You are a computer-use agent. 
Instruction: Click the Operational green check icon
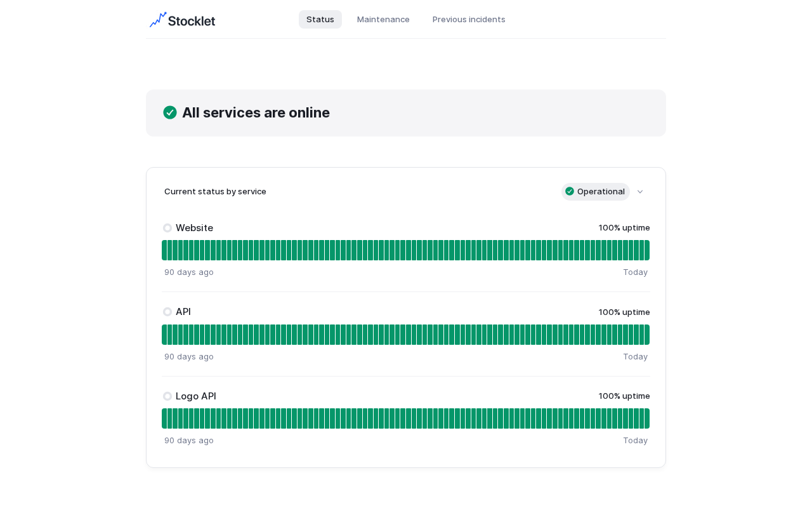pos(570,191)
